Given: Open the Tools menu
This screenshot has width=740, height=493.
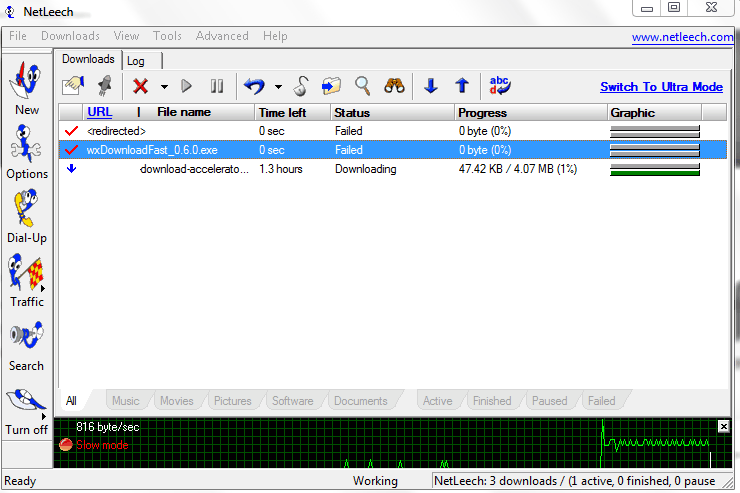Looking at the screenshot, I should [x=167, y=36].
